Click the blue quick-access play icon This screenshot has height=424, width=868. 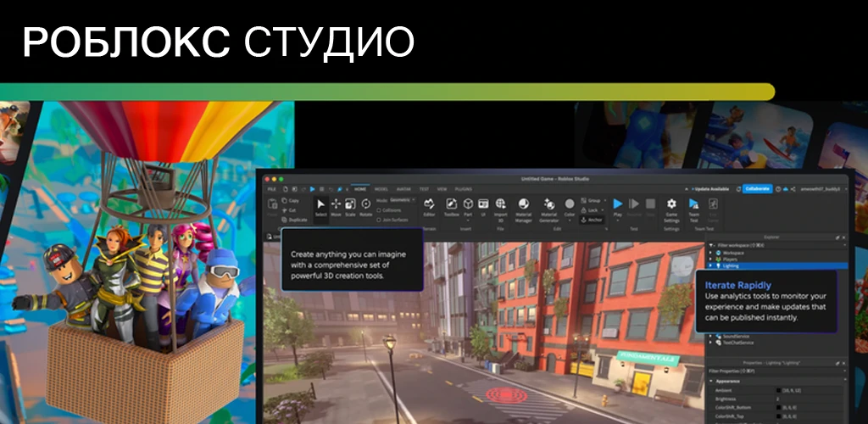tap(312, 189)
